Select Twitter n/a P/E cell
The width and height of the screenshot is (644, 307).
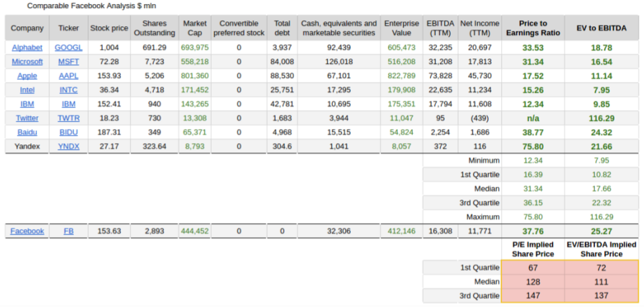click(533, 118)
